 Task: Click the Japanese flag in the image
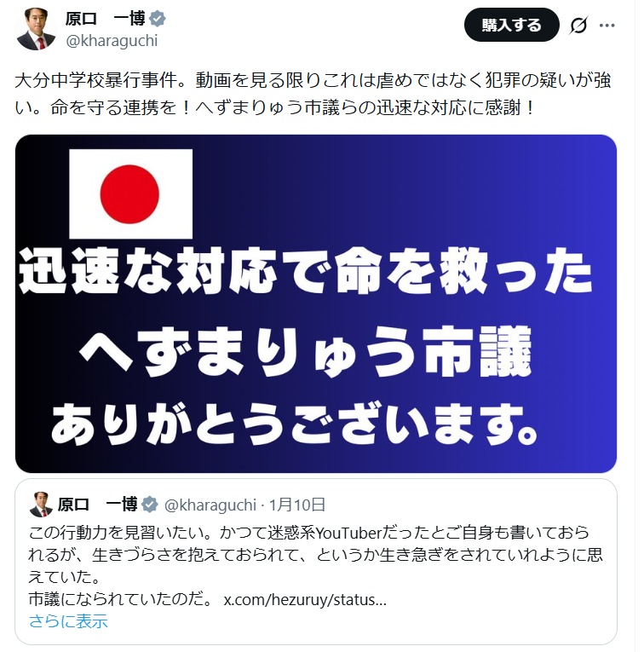(130, 193)
